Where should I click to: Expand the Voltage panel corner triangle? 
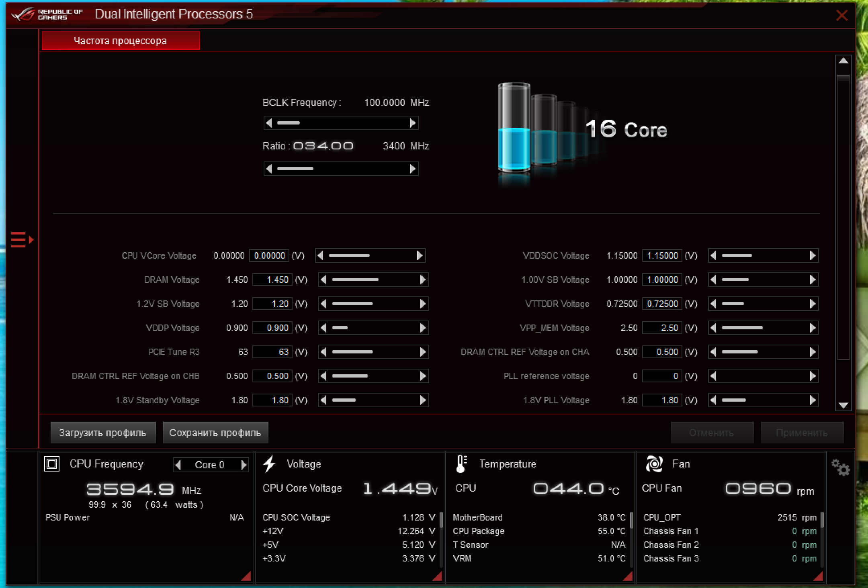(438, 577)
